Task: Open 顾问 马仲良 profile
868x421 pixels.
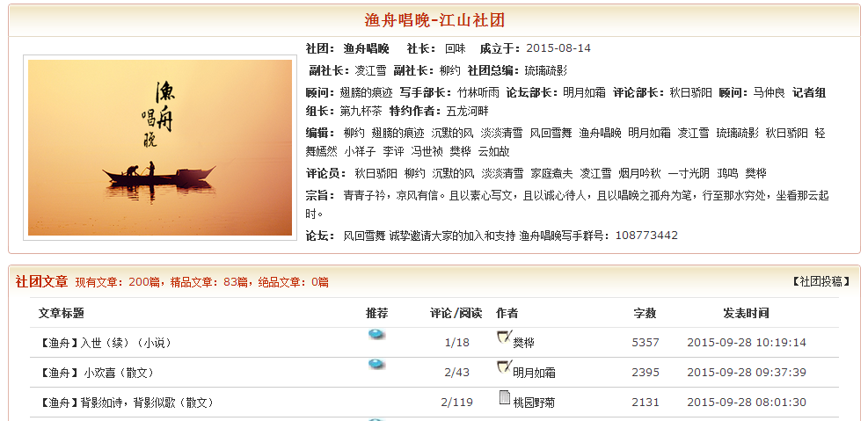Action: point(769,93)
